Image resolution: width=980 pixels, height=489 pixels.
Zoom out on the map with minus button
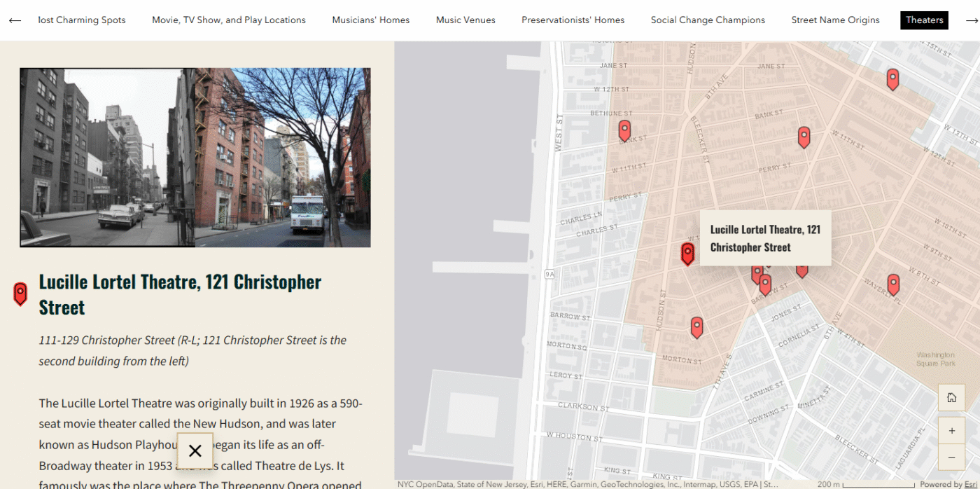coord(951,457)
